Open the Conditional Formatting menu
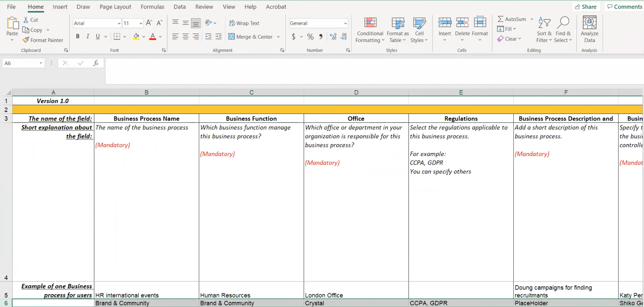 tap(370, 30)
